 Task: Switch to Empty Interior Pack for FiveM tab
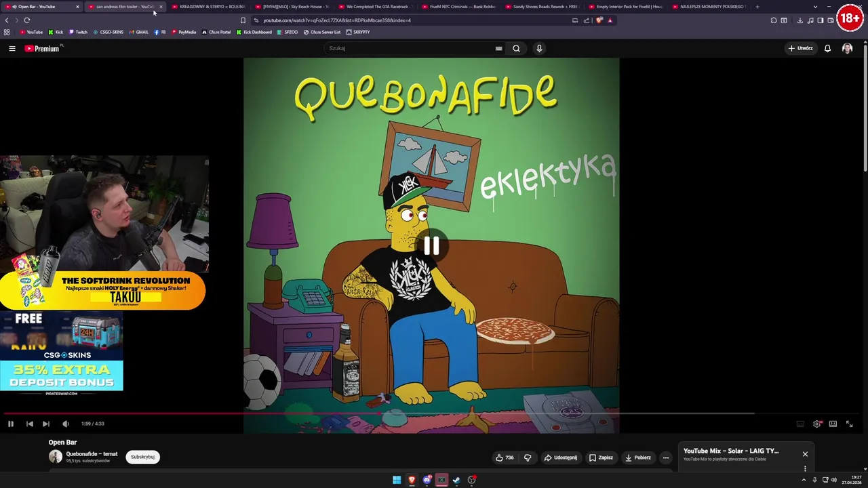click(x=625, y=7)
